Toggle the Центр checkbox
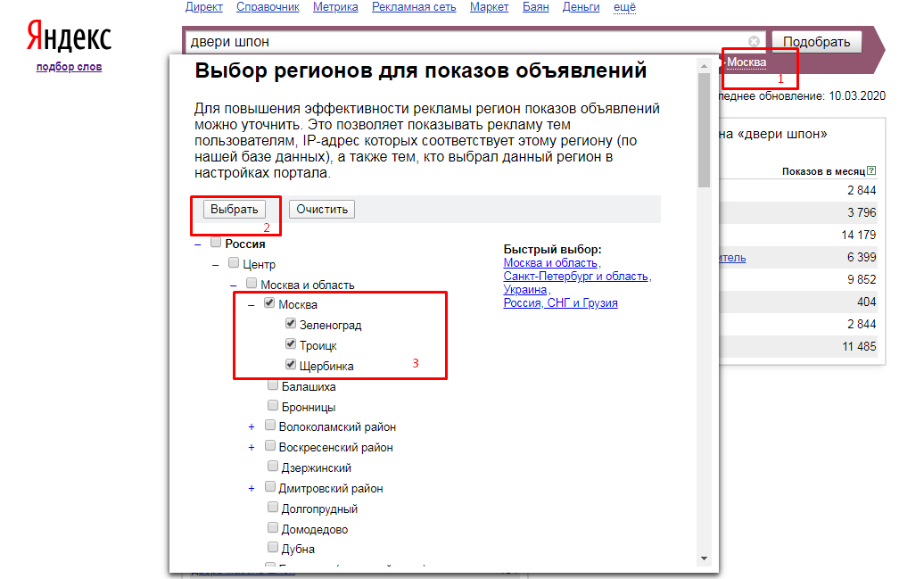Image resolution: width=924 pixels, height=579 pixels. point(234,263)
